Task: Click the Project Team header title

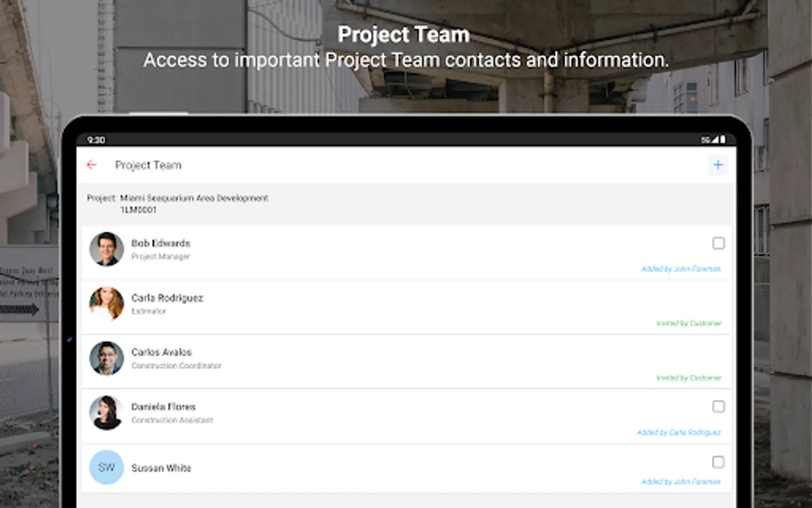Action: [148, 165]
